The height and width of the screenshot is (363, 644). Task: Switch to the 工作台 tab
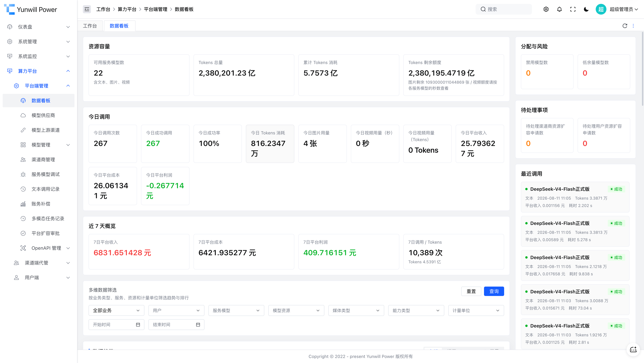point(90,26)
